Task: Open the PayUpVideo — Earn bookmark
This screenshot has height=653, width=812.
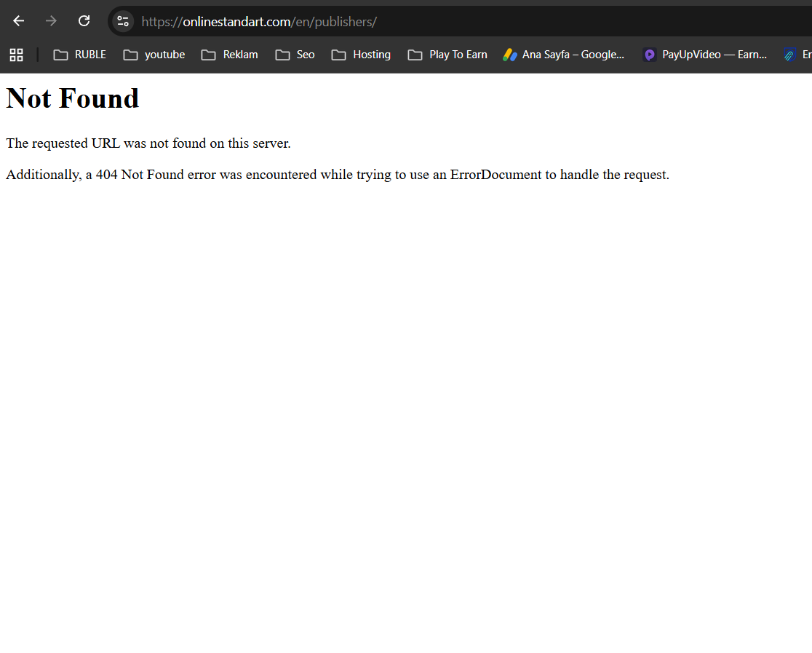Action: (705, 55)
